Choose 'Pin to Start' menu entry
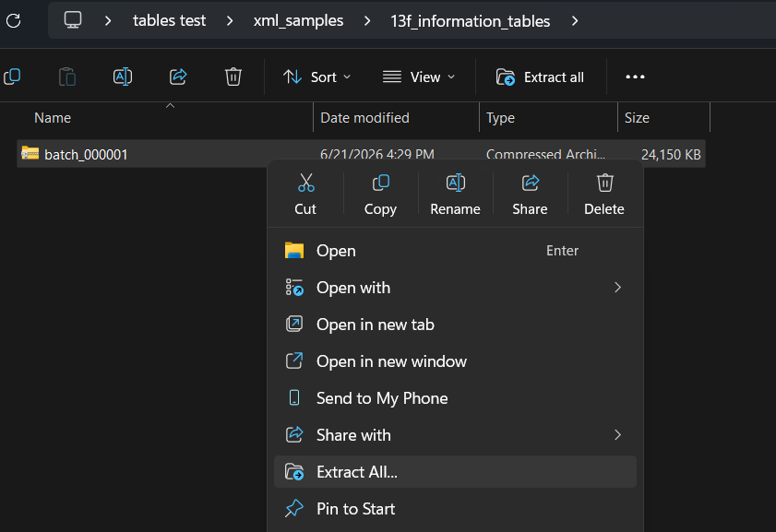The width and height of the screenshot is (776, 532). 455,509
